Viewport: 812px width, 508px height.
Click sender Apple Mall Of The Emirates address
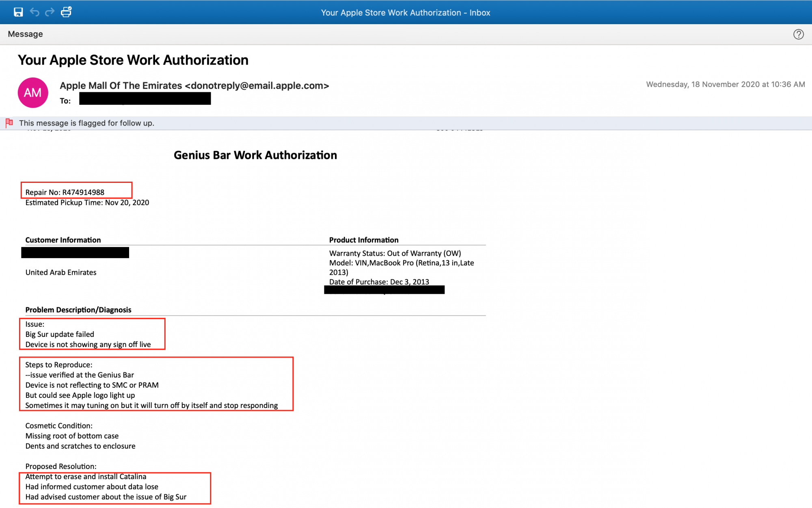click(x=194, y=85)
